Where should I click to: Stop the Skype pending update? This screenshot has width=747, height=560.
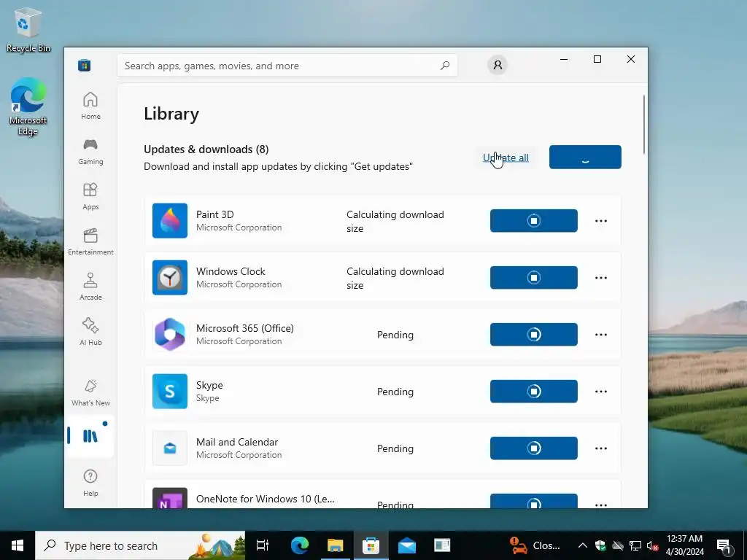pyautogui.click(x=533, y=392)
